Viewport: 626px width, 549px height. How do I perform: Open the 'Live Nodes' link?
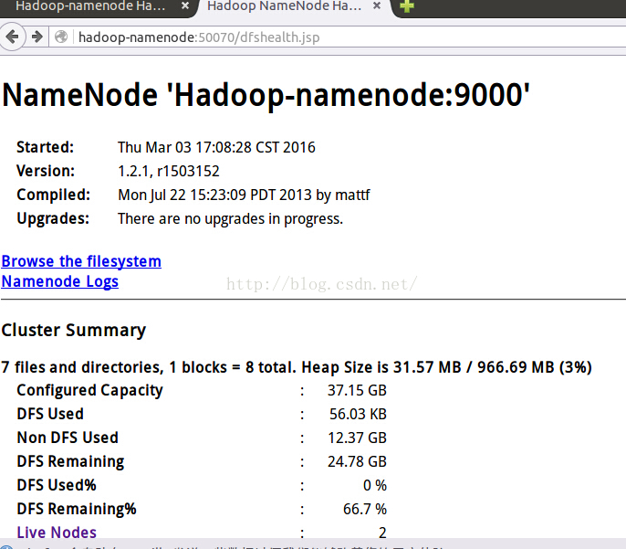(57, 532)
